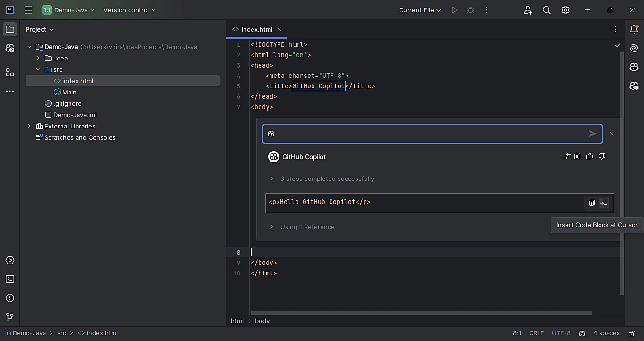
Task: Expand the 'Using 1 Reference' section
Action: [x=272, y=227]
